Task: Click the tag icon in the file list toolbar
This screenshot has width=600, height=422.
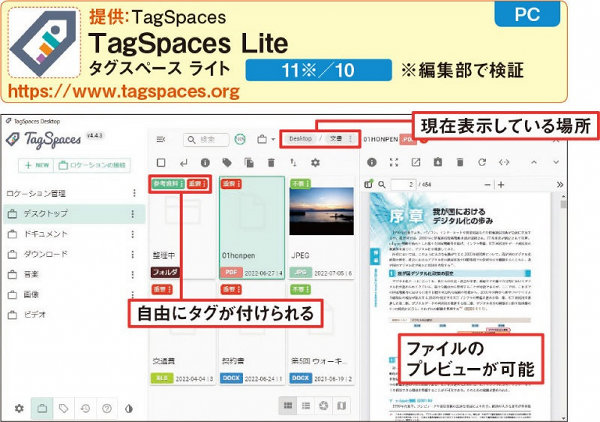Action: tap(227, 162)
